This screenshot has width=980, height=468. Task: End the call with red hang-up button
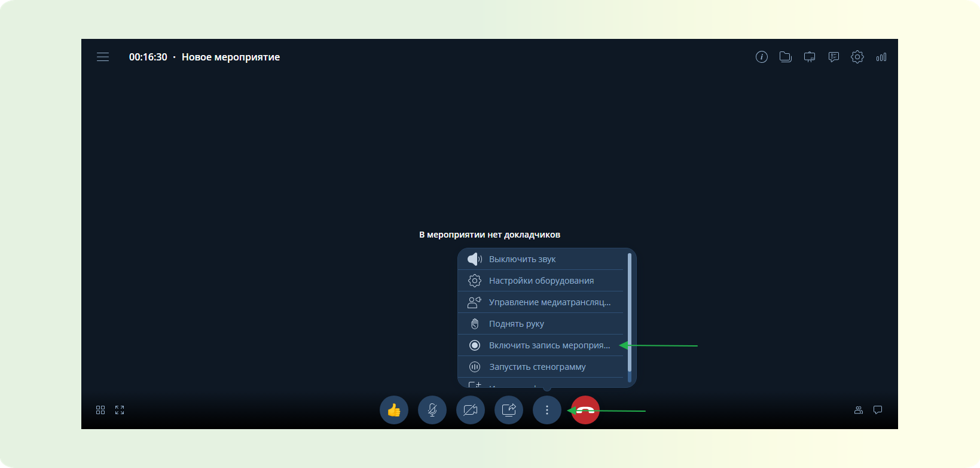click(x=585, y=410)
